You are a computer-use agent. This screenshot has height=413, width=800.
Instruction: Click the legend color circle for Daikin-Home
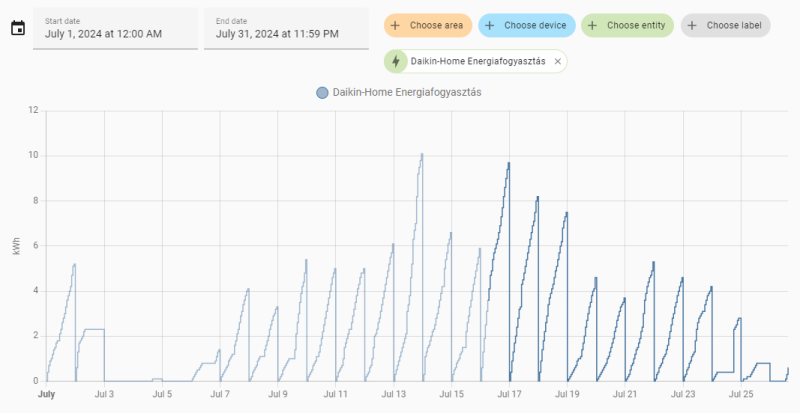(322, 93)
